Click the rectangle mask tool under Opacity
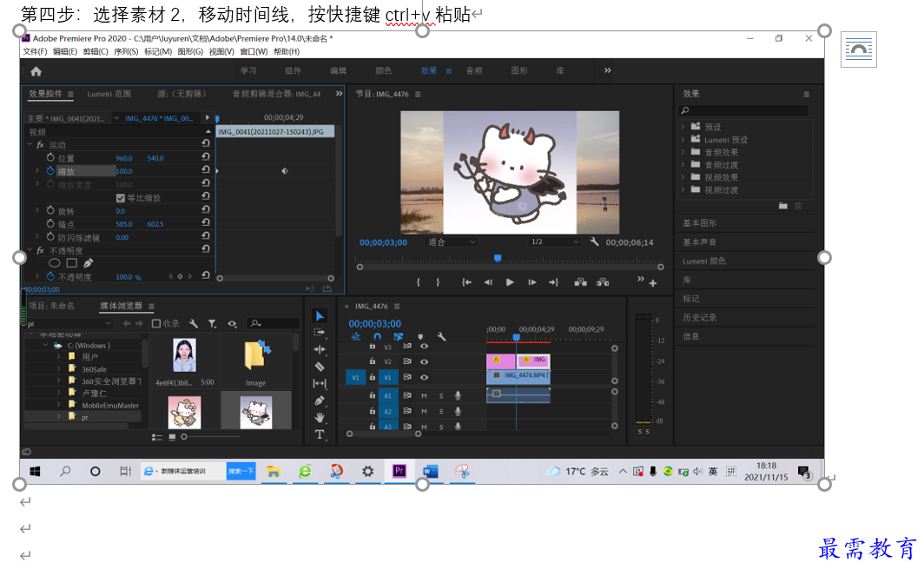Image resolution: width=924 pixels, height=576 pixels. pos(72,263)
